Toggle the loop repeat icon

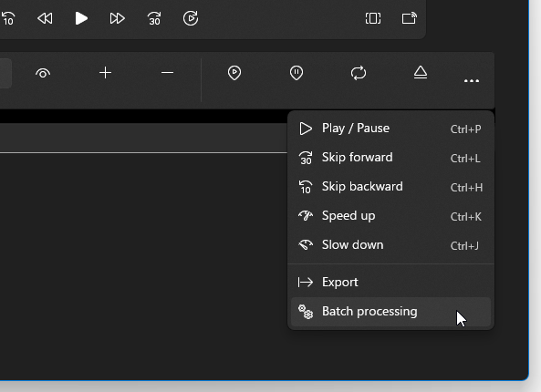click(x=359, y=73)
